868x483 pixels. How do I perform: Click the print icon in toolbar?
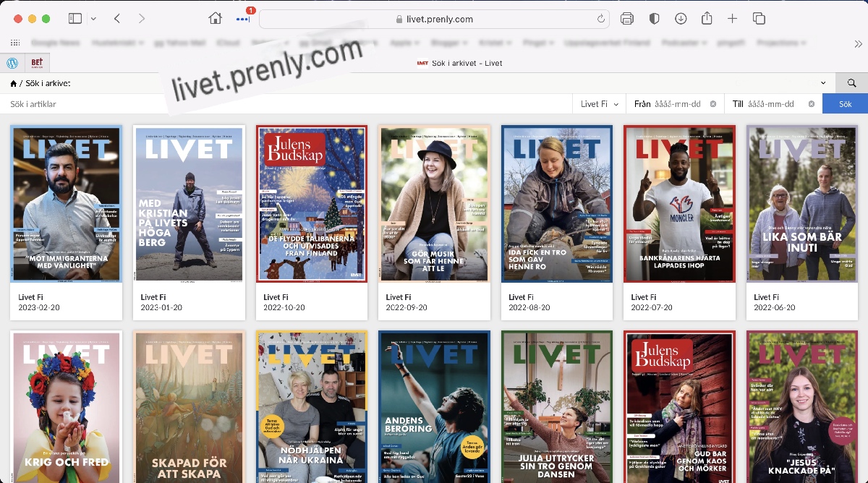(x=627, y=19)
